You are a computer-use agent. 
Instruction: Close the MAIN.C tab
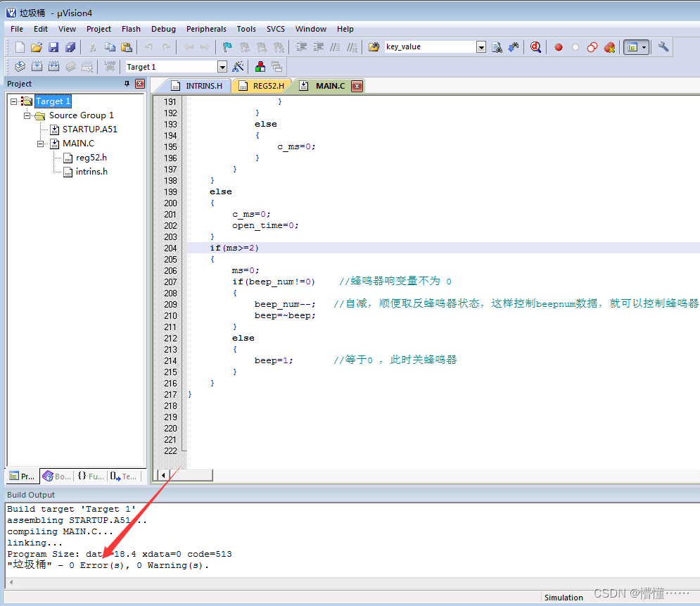click(x=357, y=86)
